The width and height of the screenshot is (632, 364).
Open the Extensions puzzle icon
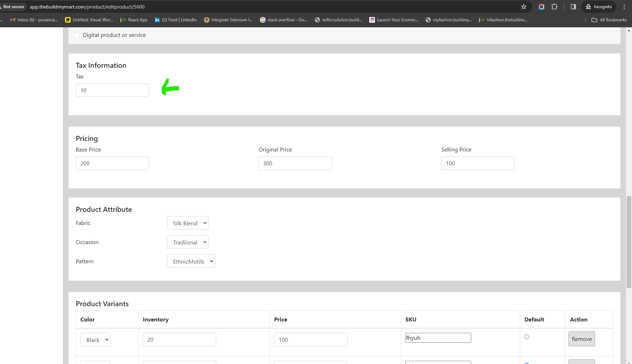tap(554, 7)
